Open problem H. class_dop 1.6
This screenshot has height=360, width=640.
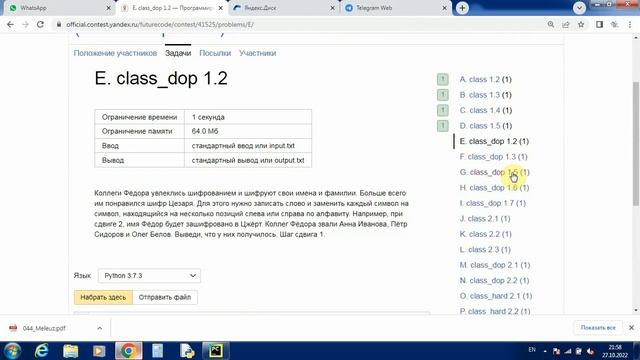(494, 188)
